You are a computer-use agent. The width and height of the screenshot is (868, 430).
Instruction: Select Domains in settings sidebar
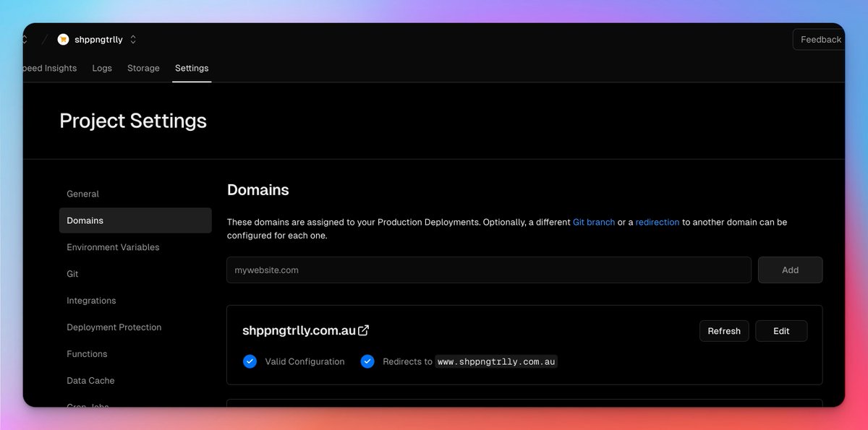tap(135, 220)
